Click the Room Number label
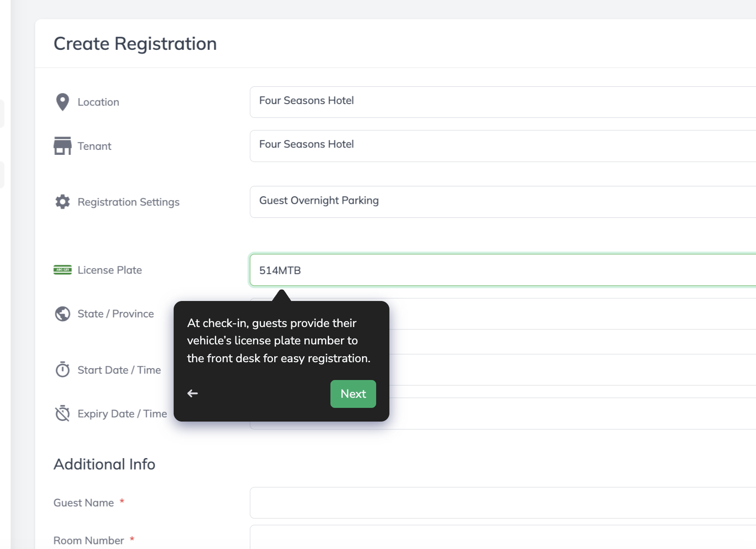756x549 pixels. tap(89, 540)
